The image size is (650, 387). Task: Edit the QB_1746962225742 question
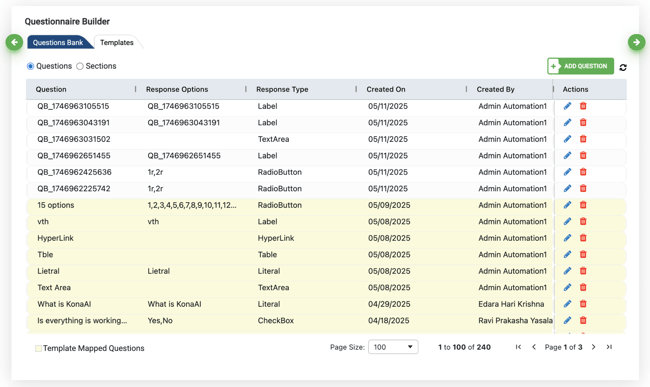pos(568,189)
